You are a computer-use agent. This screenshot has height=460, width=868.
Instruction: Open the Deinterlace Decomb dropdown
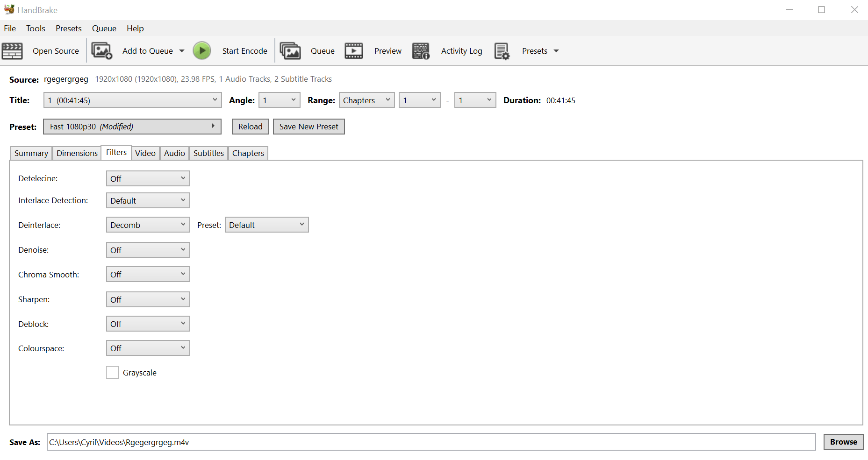(x=148, y=225)
